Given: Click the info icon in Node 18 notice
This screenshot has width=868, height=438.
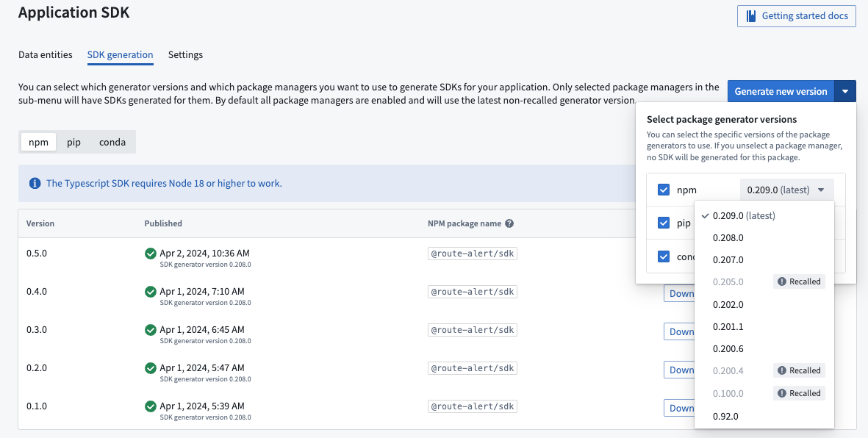Looking at the screenshot, I should [35, 183].
